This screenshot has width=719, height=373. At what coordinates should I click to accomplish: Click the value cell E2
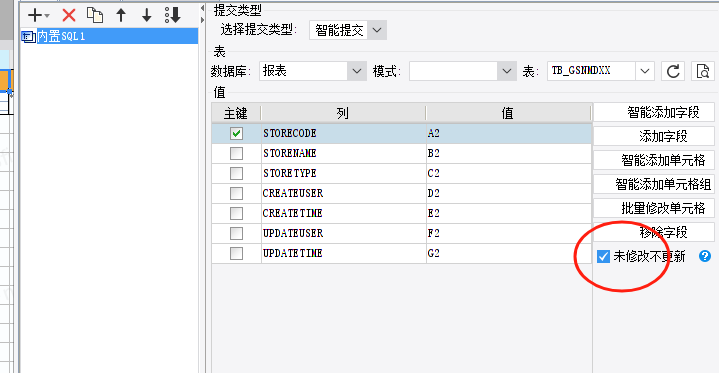pos(509,213)
